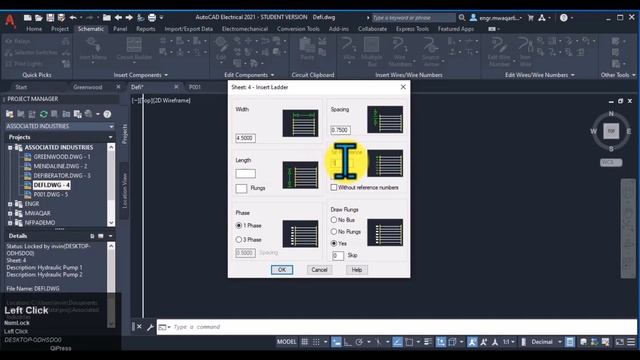Toggle Polar tracking icon in status bar
This screenshot has height=360, width=640.
359,342
